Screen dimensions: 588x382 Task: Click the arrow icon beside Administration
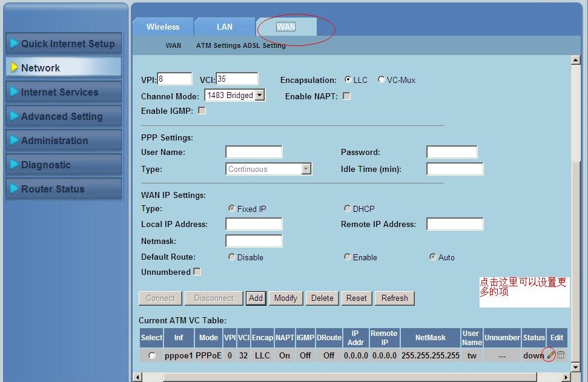14,140
